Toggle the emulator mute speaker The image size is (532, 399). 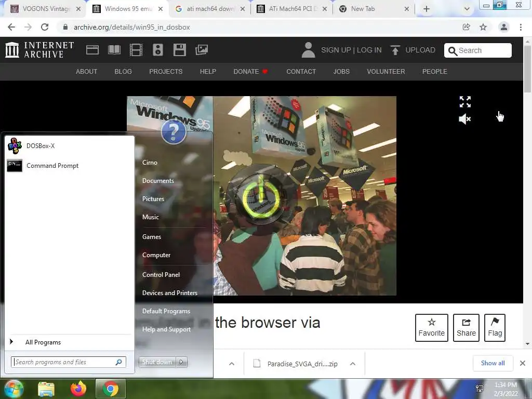465,119
